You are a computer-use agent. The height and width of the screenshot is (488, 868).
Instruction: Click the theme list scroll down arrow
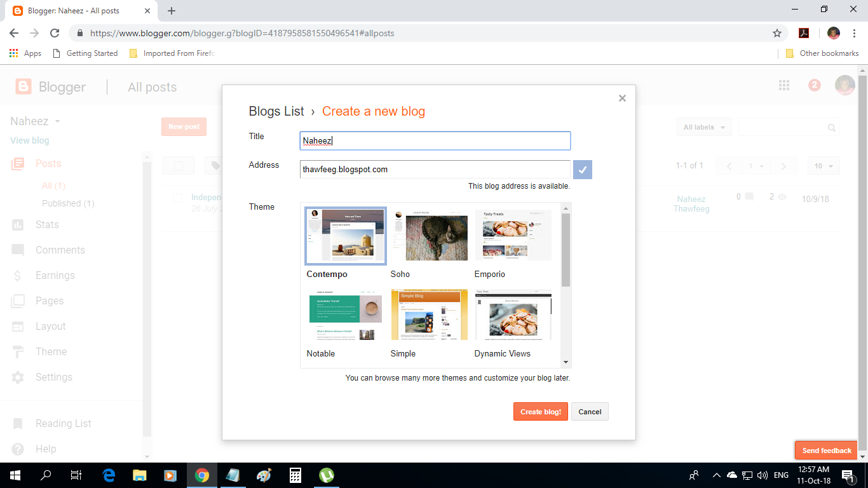566,362
